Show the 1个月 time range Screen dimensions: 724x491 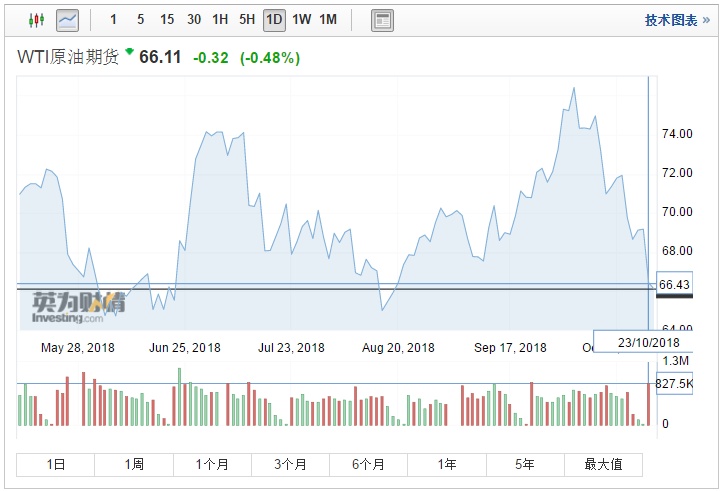click(x=212, y=464)
